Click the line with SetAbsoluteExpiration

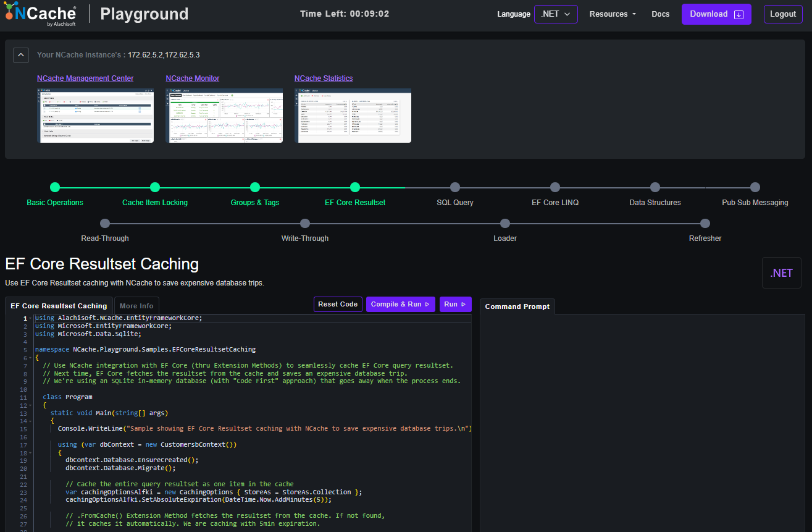pyautogui.click(x=199, y=500)
